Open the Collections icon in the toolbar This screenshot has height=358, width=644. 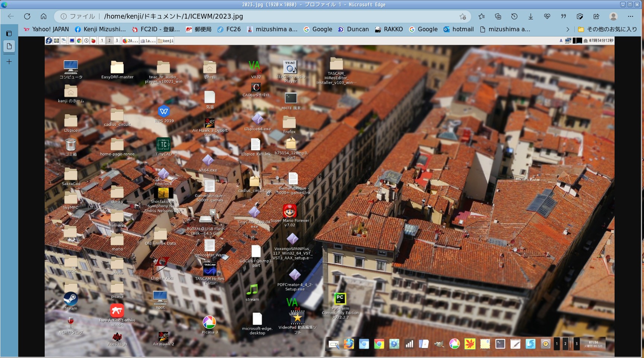click(x=498, y=16)
